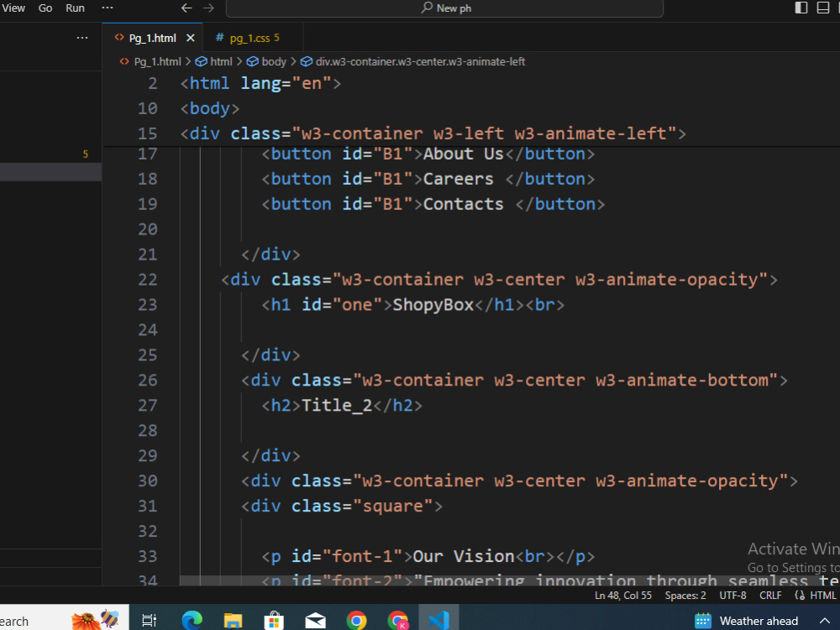Viewport: 840px width, 630px height.
Task: Click the Our Vision paragraph line
Action: [x=428, y=557]
